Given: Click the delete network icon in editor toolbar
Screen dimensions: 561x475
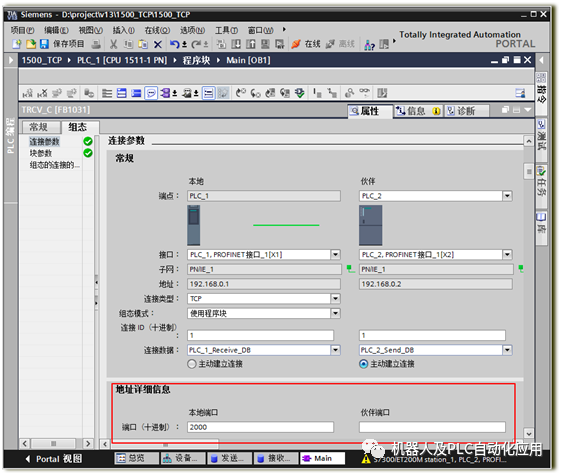Looking at the screenshot, I should click(42, 93).
